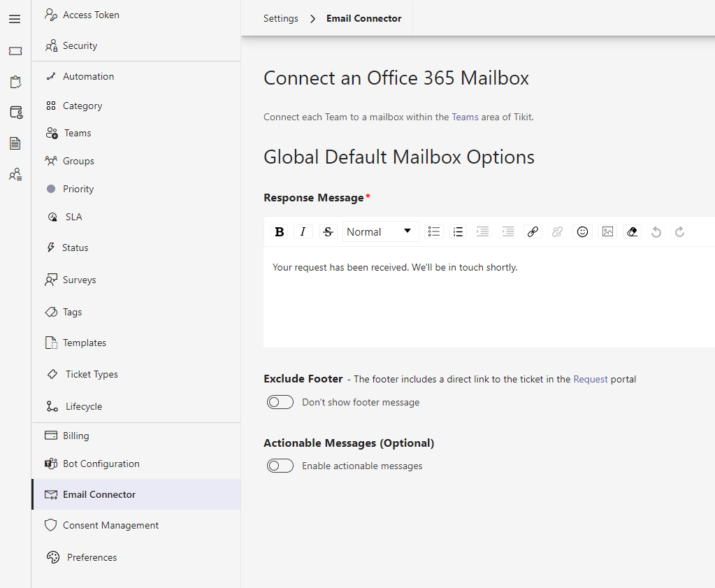Screen dimensions: 715x588
Task: Toggle Don't show footer message switch
Action: (280, 402)
